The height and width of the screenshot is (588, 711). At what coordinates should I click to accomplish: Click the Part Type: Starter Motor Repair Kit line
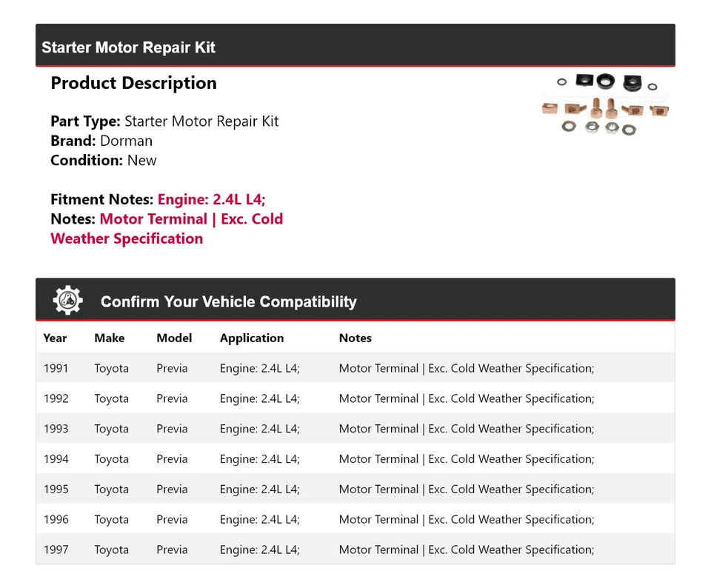164,121
